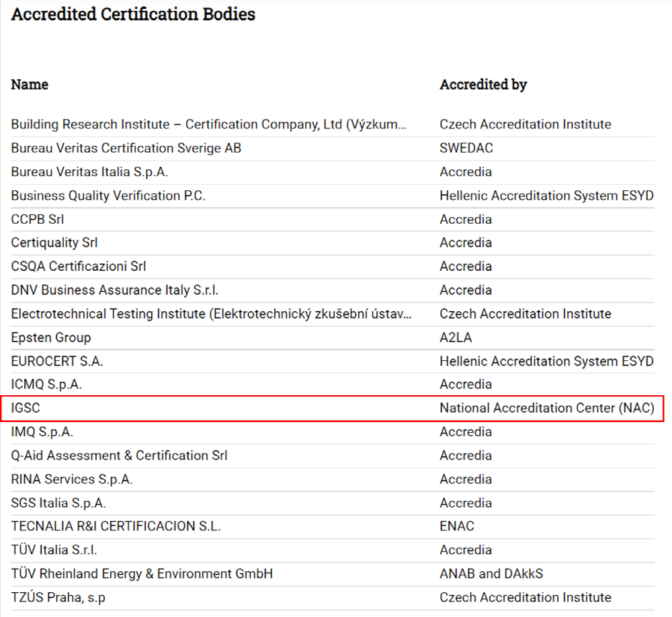The height and width of the screenshot is (617, 672).
Task: Select DNV Business Assurance Italy S.r.l.
Action: tap(115, 290)
